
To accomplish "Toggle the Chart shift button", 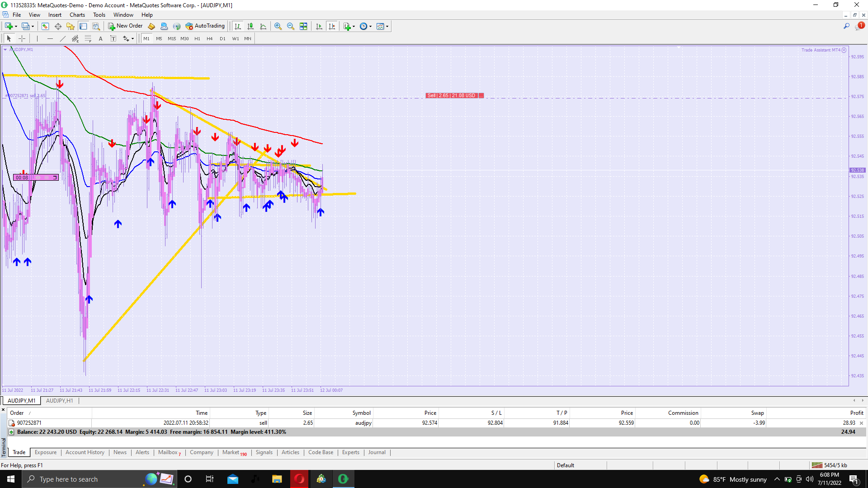I will tap(332, 26).
